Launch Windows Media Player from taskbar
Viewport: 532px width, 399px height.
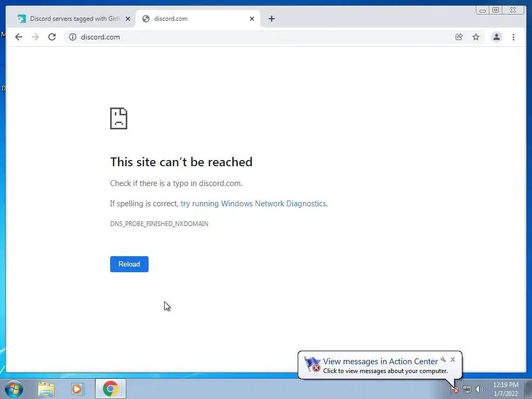(x=78, y=389)
